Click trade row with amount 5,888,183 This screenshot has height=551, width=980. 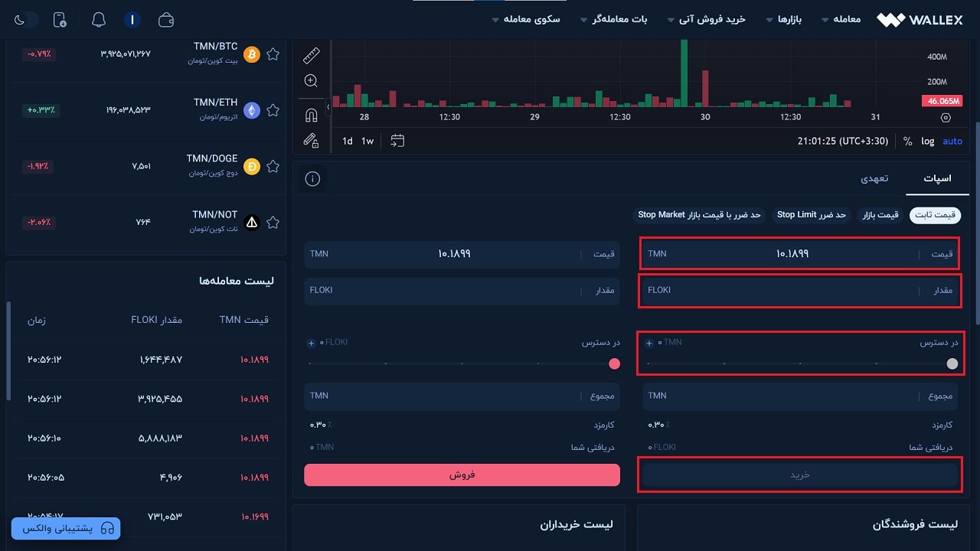click(x=145, y=439)
